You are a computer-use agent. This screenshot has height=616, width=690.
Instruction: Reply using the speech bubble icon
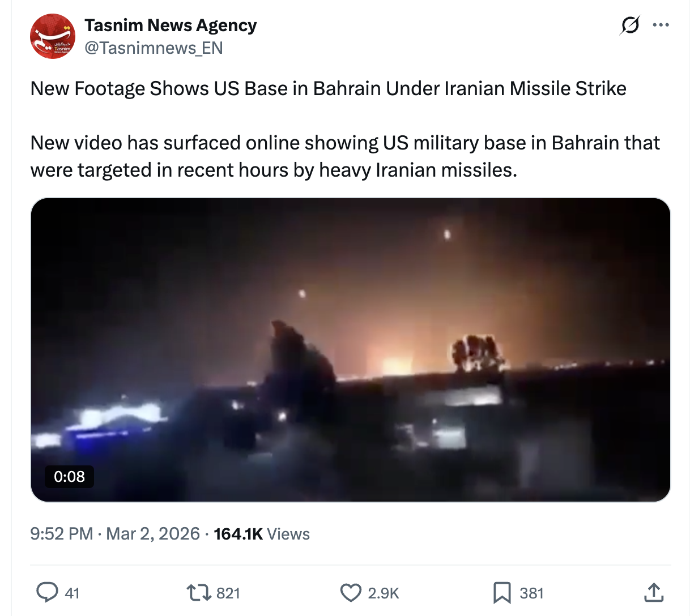click(x=47, y=593)
